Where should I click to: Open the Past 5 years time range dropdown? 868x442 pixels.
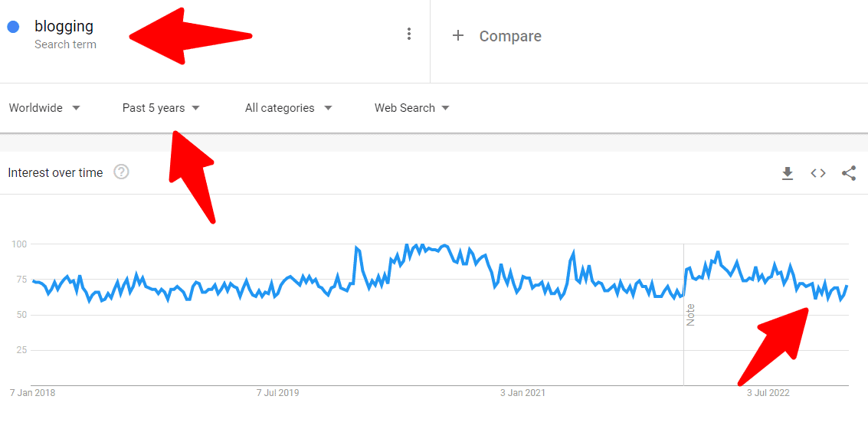point(161,108)
